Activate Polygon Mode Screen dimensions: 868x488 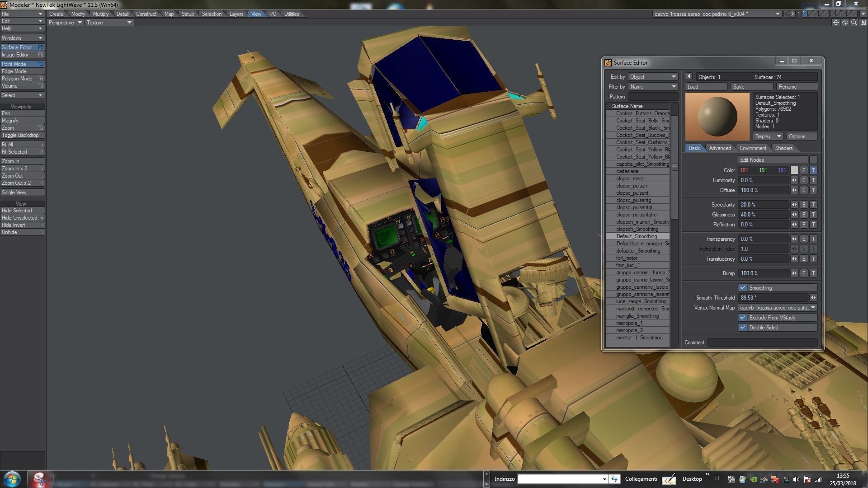pyautogui.click(x=22, y=79)
